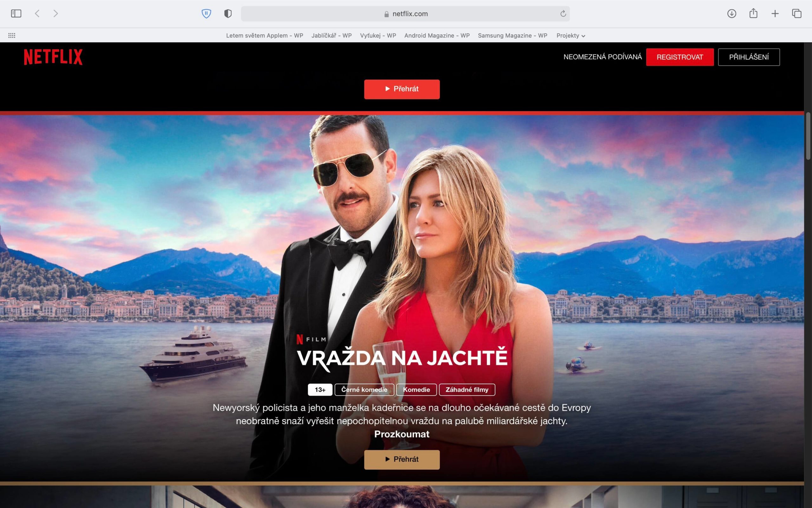This screenshot has width=812, height=508.
Task: Open the favorites grid icon
Action: pos(12,35)
